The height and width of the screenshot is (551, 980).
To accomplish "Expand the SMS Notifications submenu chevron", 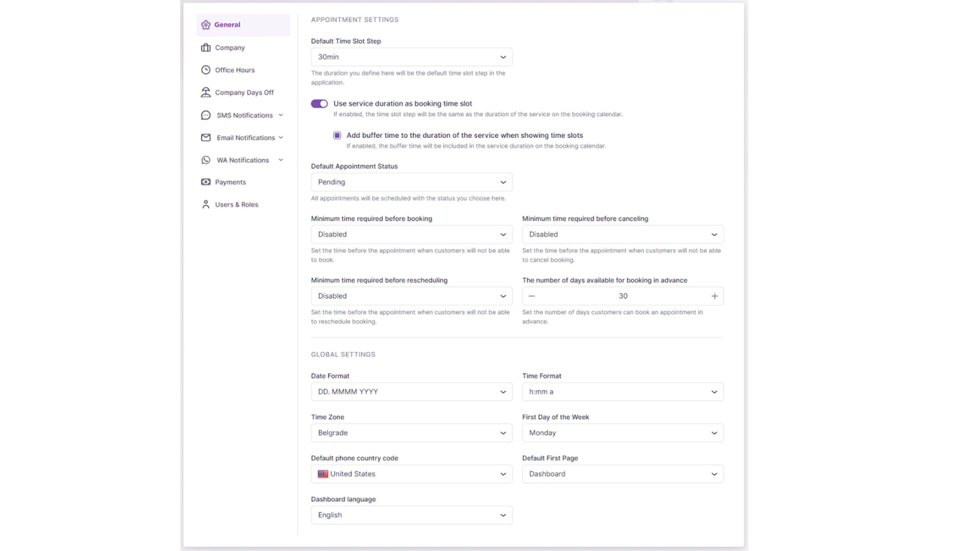I will tap(281, 116).
